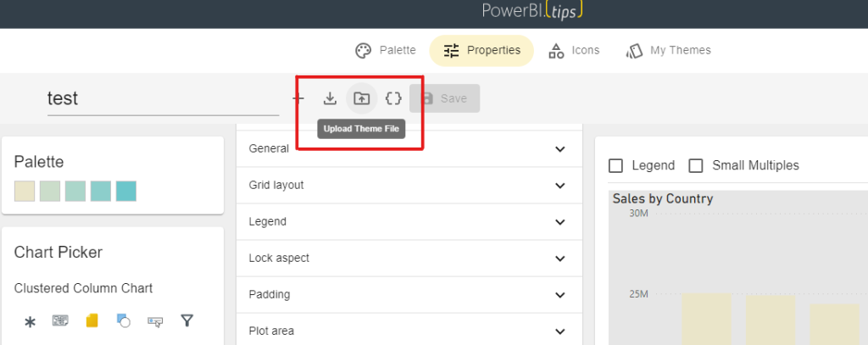The height and width of the screenshot is (345, 868).
Task: Go to the Icons tab
Action: 574,50
